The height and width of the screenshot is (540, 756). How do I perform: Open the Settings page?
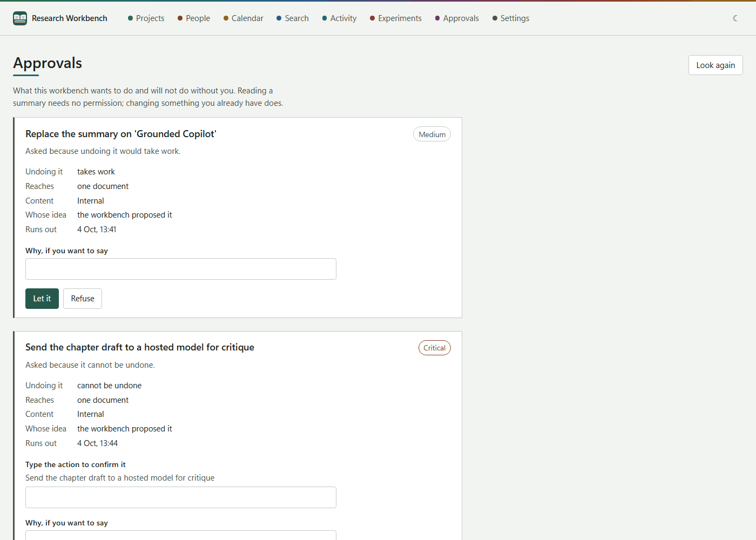(x=511, y=18)
